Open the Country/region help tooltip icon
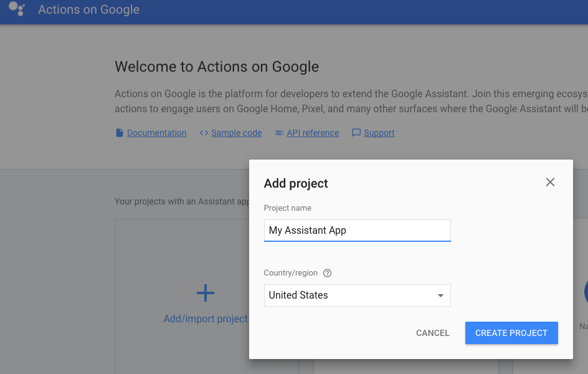Image resolution: width=588 pixels, height=374 pixels. tap(327, 272)
